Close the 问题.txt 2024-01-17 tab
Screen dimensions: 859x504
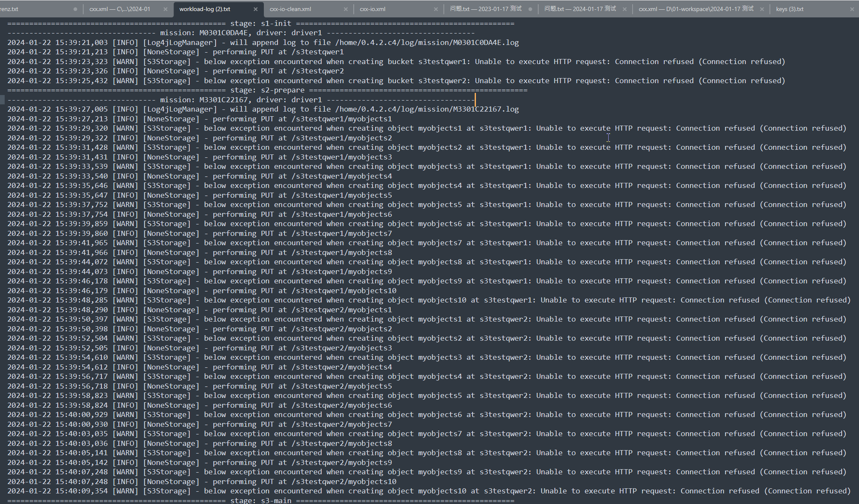(x=624, y=9)
